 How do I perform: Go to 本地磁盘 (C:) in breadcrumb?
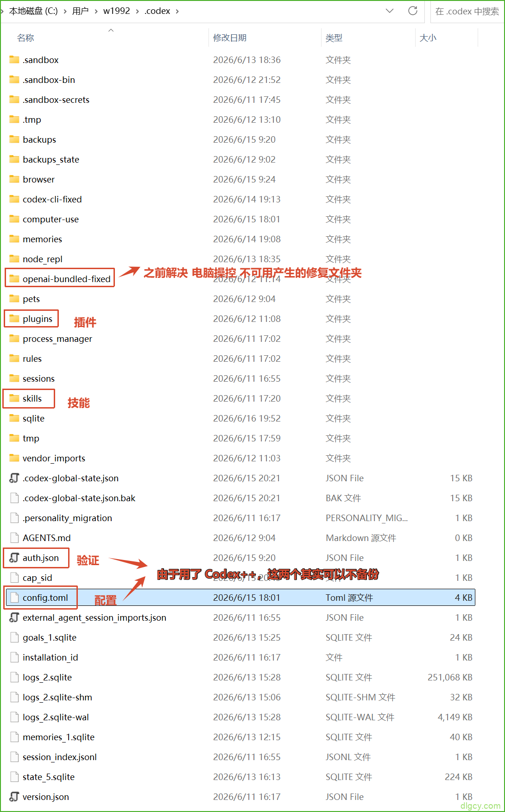click(33, 11)
